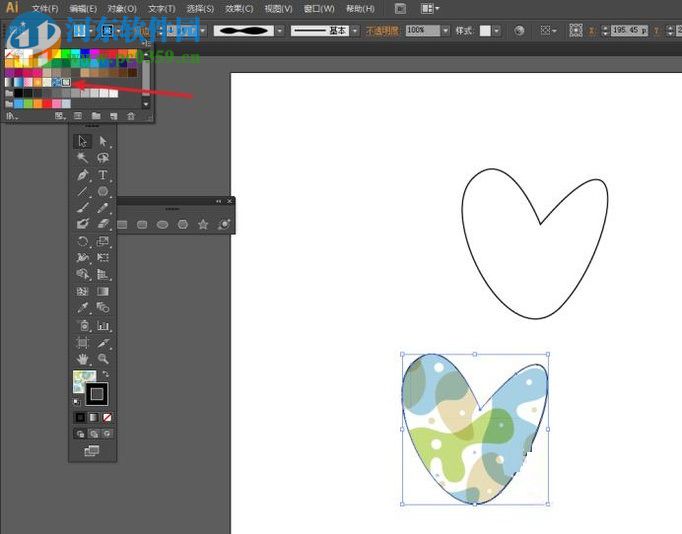Select the Hand tool
The width and height of the screenshot is (682, 534).
[83, 358]
